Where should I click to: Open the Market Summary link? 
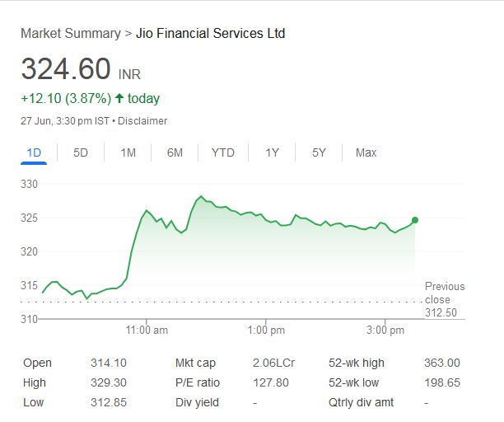coord(70,34)
